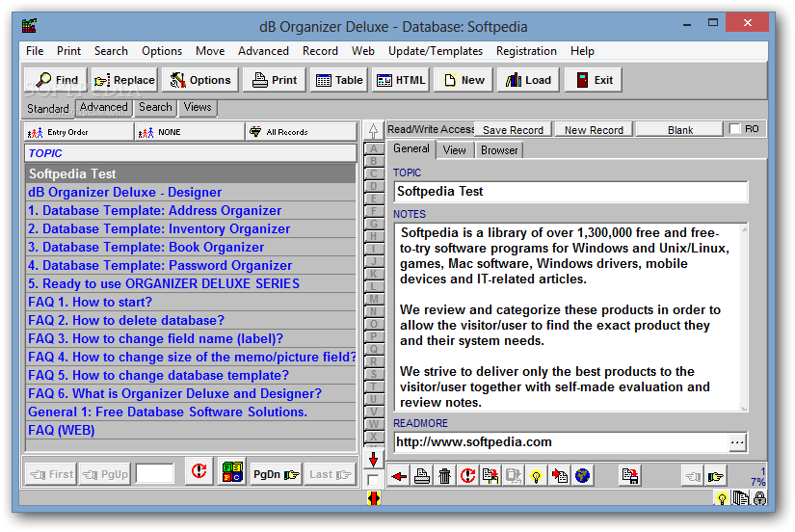Select the Search toolbar tab
The height and width of the screenshot is (532, 795).
click(156, 108)
